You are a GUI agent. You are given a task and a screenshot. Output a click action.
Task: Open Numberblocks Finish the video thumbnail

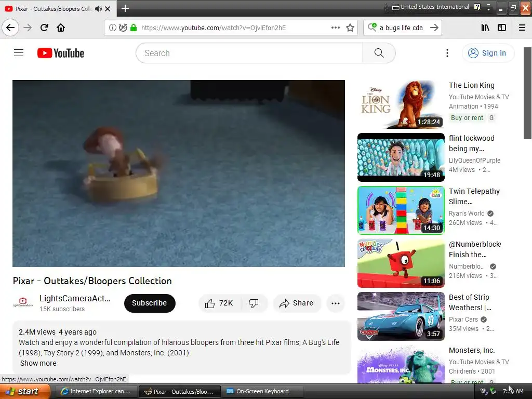click(x=401, y=263)
